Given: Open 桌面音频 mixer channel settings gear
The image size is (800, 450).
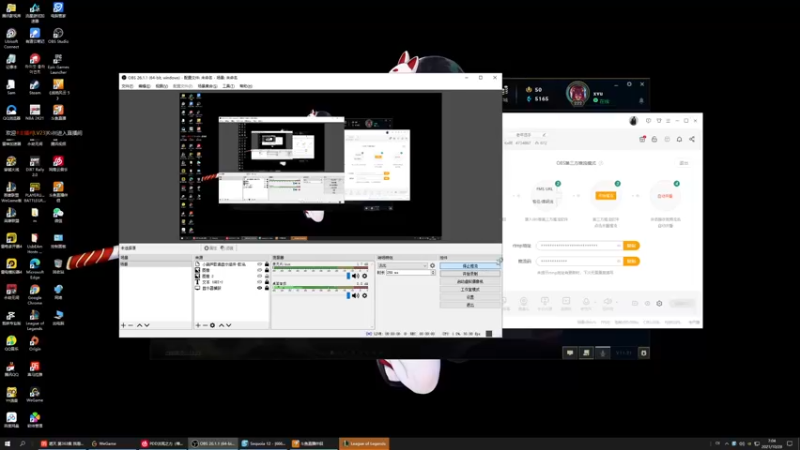Looking at the screenshot, I should point(364,295).
